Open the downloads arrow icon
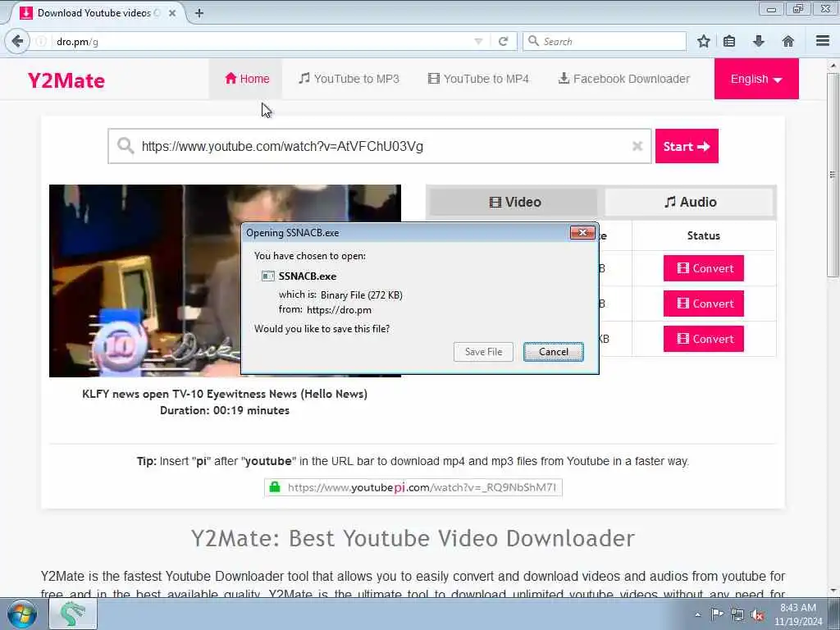This screenshot has height=630, width=840. click(x=759, y=41)
